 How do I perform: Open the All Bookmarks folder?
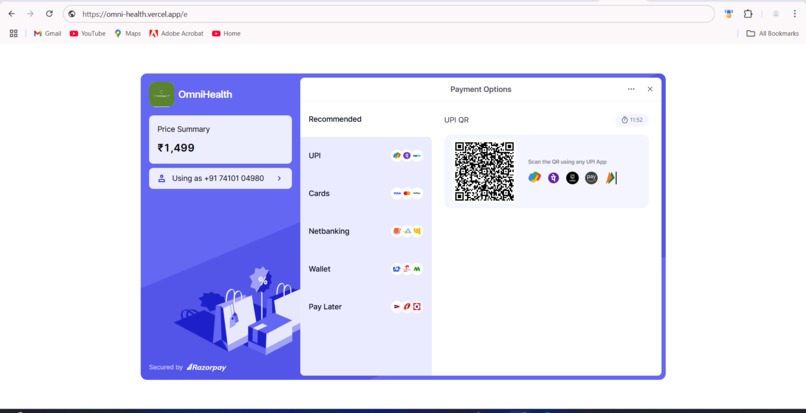773,33
